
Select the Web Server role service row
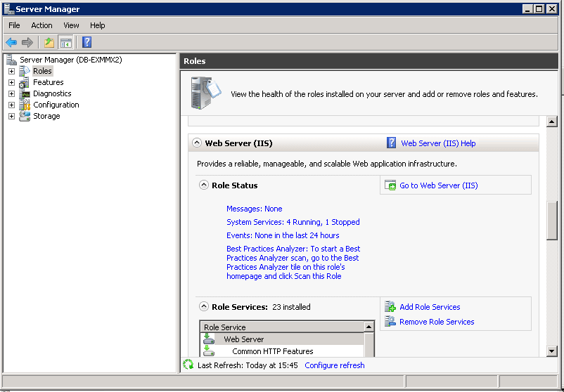click(282, 339)
